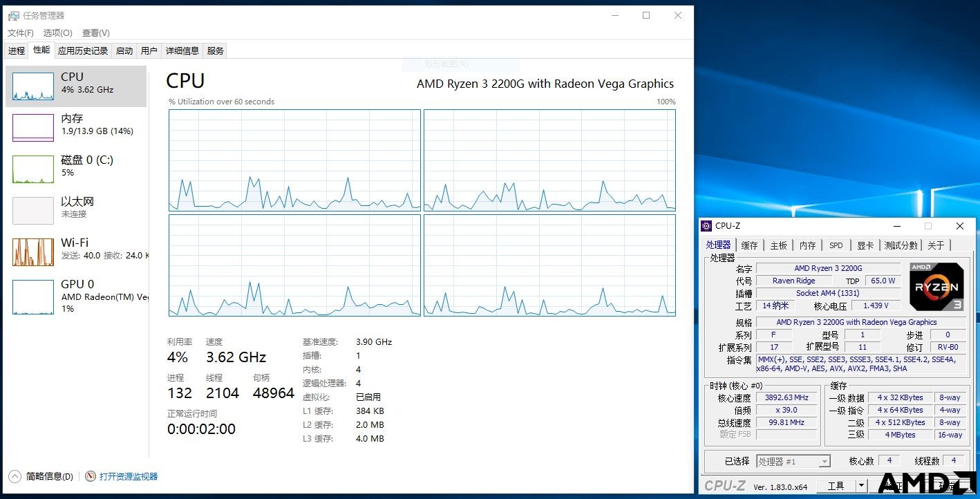The image size is (980, 499).
Task: Switch to the 用户 tab
Action: click(x=149, y=50)
